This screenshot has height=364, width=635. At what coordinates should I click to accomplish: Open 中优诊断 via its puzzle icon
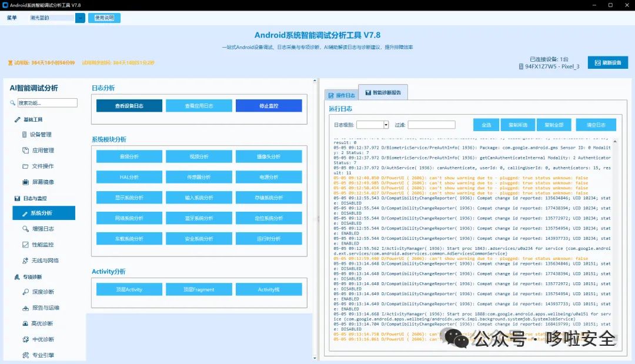pos(25,339)
